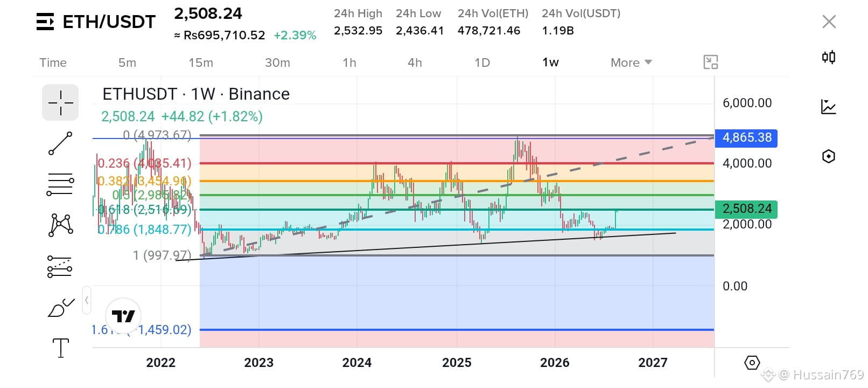
Task: Select the crosshair cursor tool
Action: [60, 102]
